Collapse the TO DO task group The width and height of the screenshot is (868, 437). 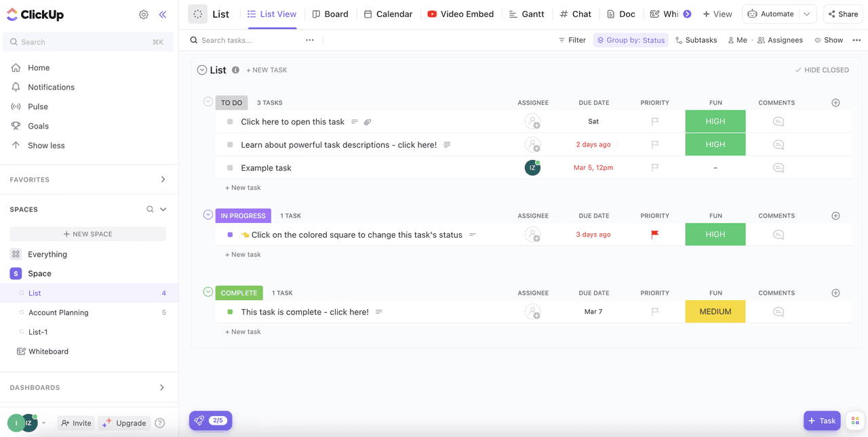208,102
